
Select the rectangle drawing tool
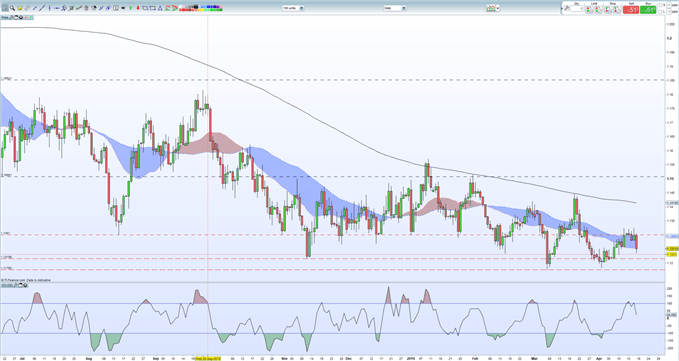coord(145,8)
